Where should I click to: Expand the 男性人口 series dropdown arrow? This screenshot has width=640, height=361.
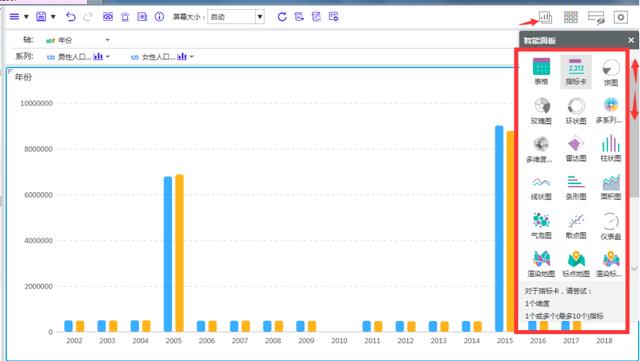click(108, 56)
